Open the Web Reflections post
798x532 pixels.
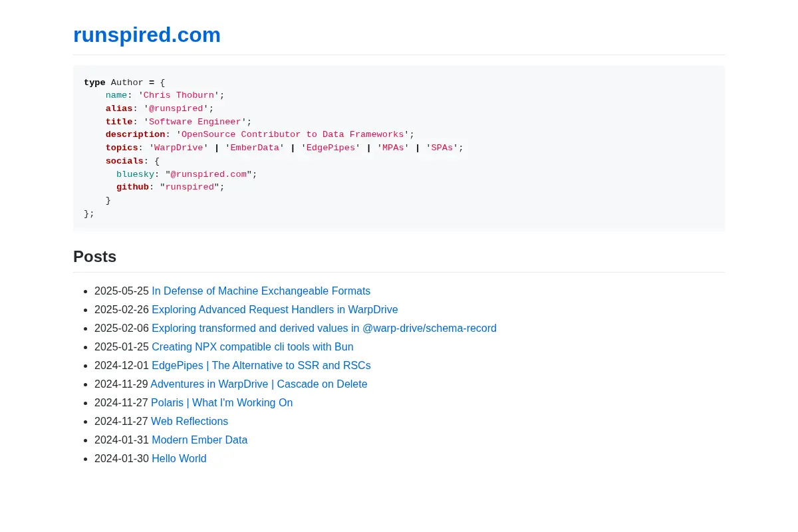coord(190,422)
